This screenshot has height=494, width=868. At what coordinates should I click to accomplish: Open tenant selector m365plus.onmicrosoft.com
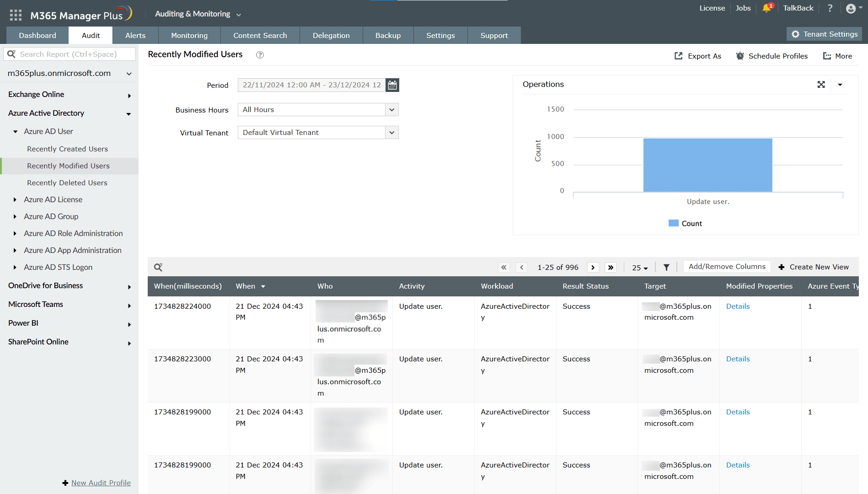click(x=70, y=73)
